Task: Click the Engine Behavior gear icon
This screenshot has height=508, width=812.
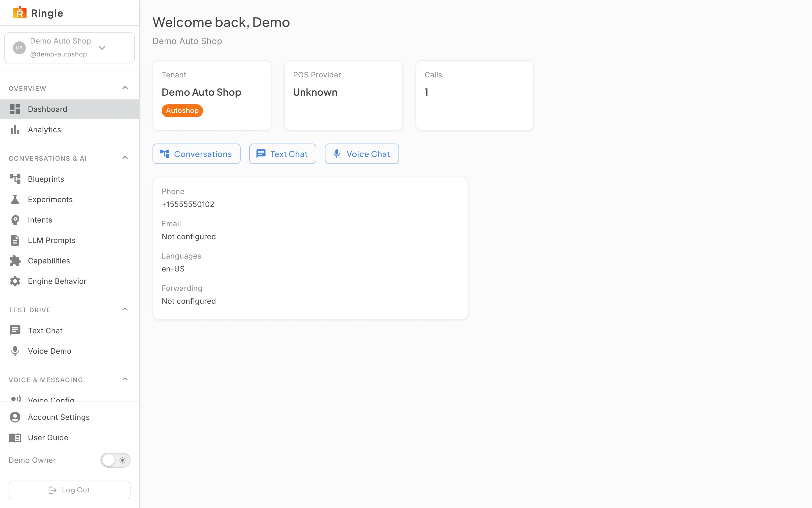Action: (15, 281)
